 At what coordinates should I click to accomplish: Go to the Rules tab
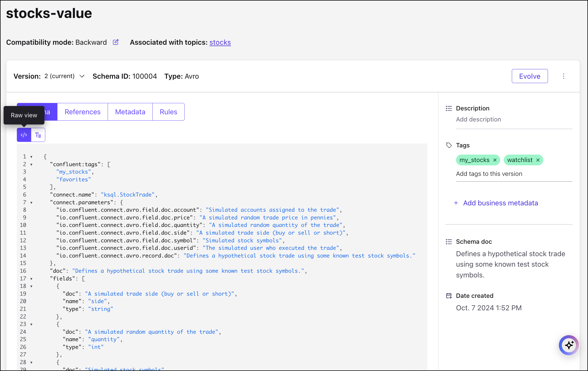[x=168, y=112]
